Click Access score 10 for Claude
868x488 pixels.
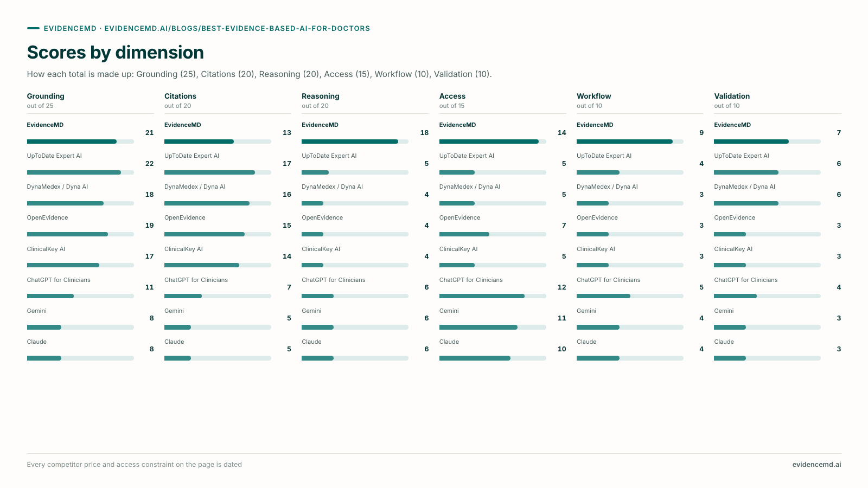pos(561,349)
